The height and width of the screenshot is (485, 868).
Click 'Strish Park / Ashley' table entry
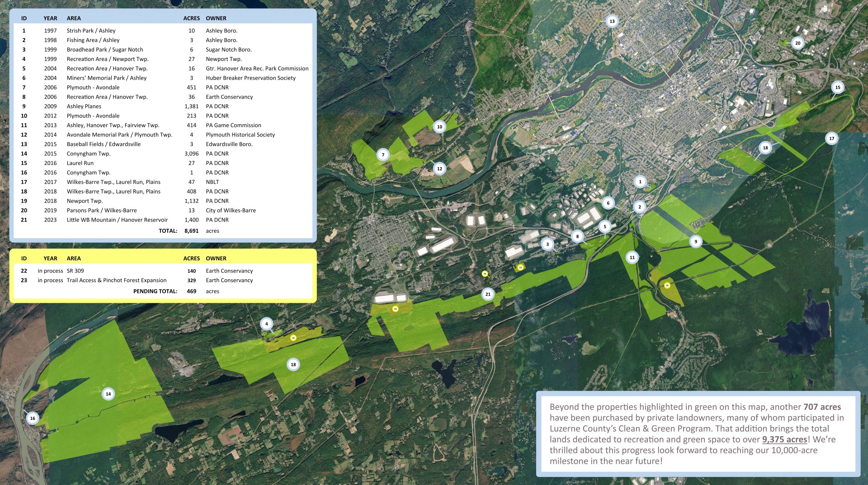[91, 31]
